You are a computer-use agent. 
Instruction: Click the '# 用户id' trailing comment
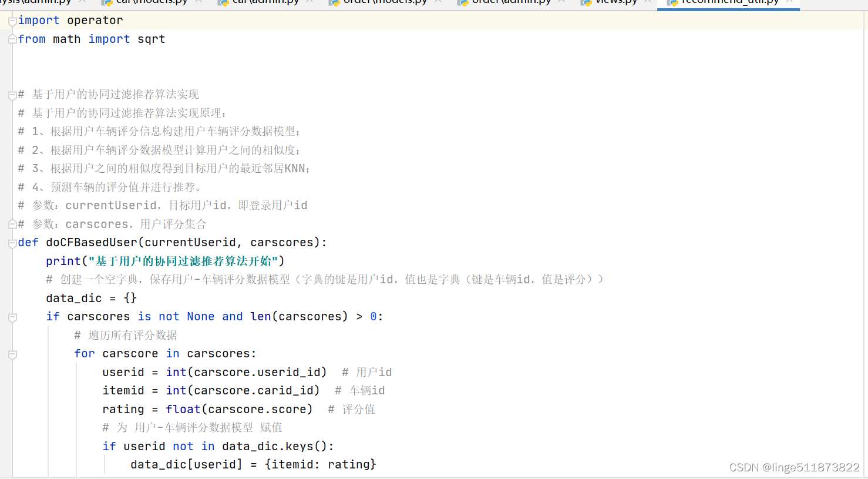[x=367, y=372]
